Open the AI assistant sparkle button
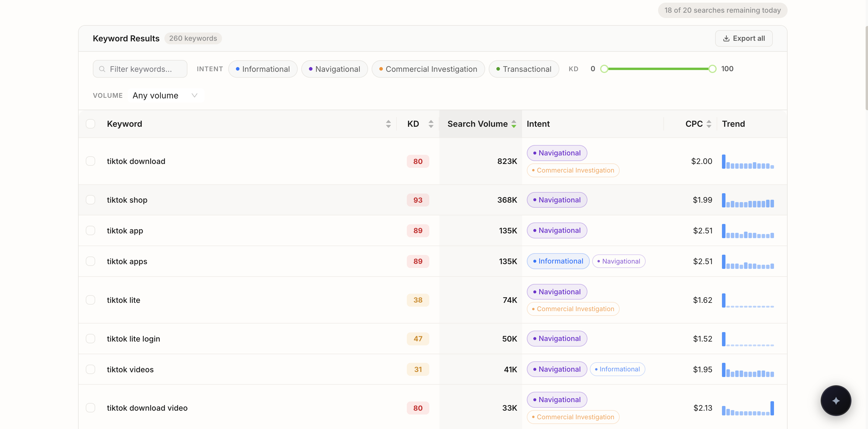868x429 pixels. click(836, 401)
